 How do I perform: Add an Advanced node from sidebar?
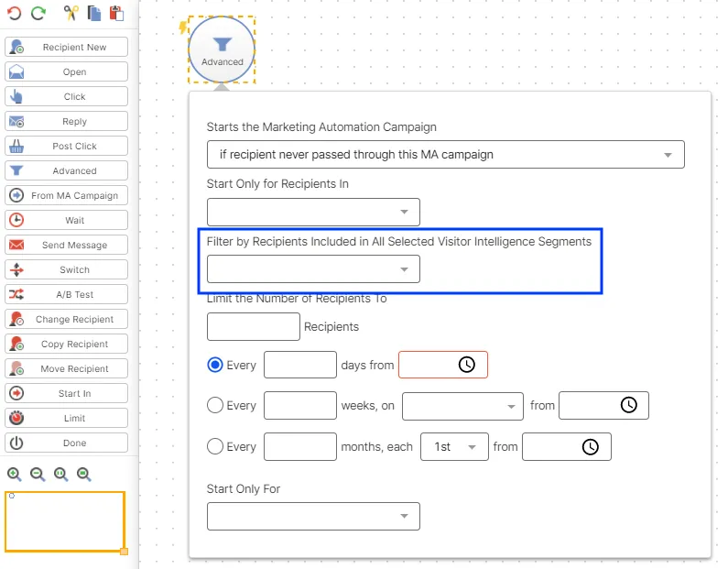67,170
